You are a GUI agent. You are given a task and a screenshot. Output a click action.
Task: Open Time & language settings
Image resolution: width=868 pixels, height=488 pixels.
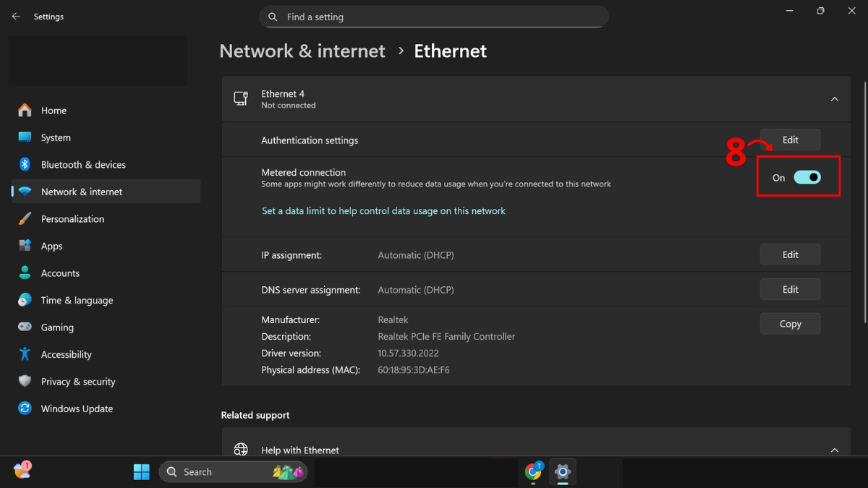(x=76, y=300)
